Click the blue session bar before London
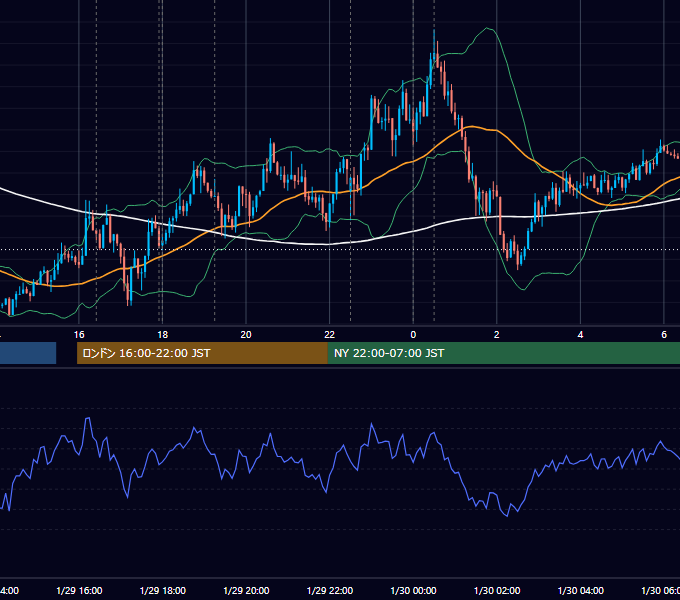 [28, 353]
